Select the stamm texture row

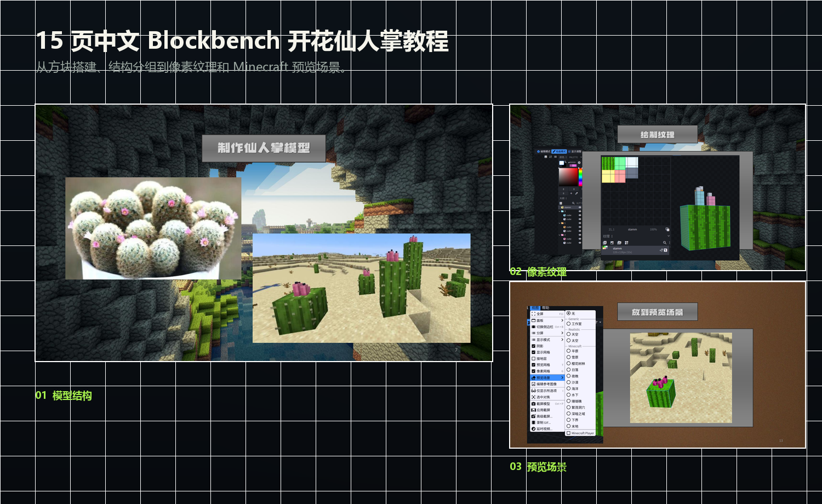click(635, 250)
